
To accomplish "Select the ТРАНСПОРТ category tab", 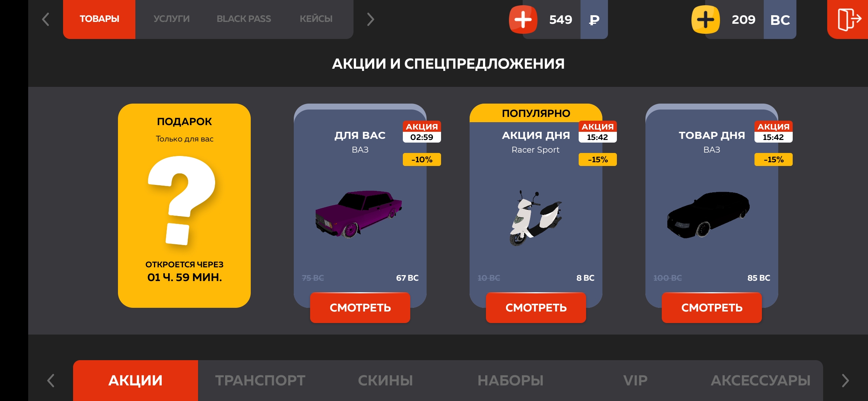I will pos(260,381).
